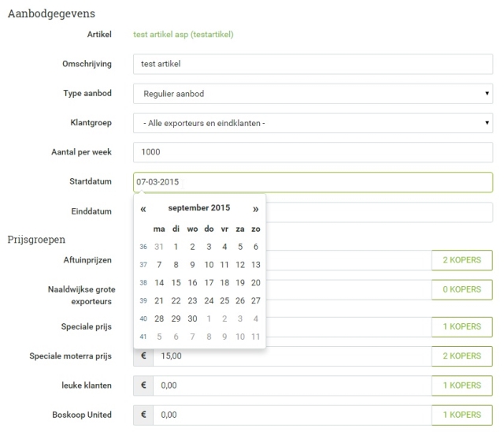Go to previous month in calendar
The height and width of the screenshot is (432, 504).
(x=143, y=209)
